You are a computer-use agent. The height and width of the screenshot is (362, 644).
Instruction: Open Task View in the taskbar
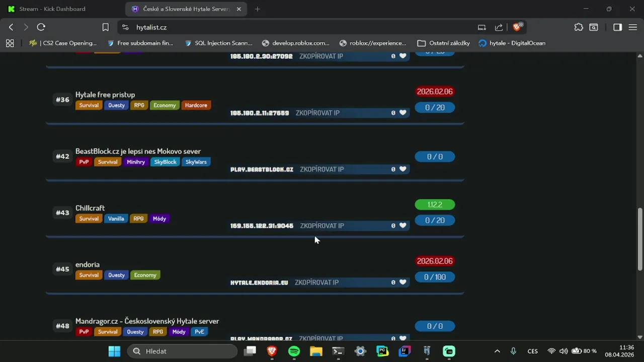coord(250,351)
